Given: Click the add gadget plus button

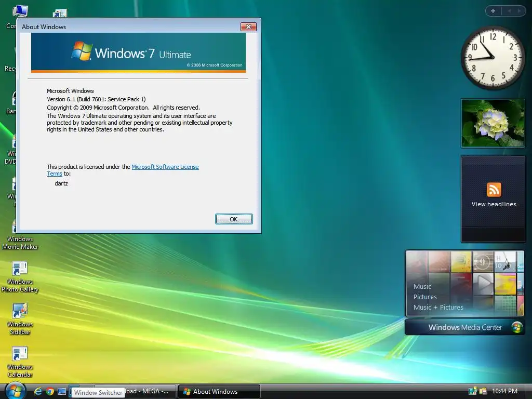Looking at the screenshot, I should pyautogui.click(x=493, y=11).
